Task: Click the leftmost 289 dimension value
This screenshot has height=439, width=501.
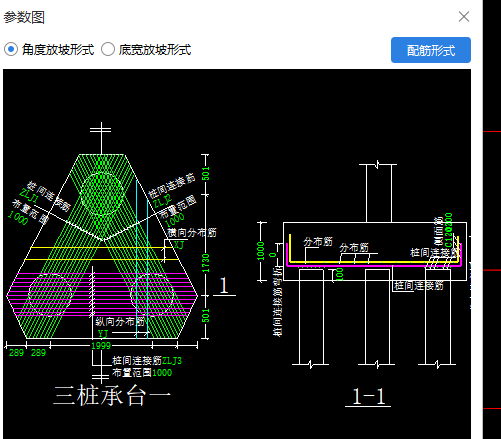Action: pos(17,353)
